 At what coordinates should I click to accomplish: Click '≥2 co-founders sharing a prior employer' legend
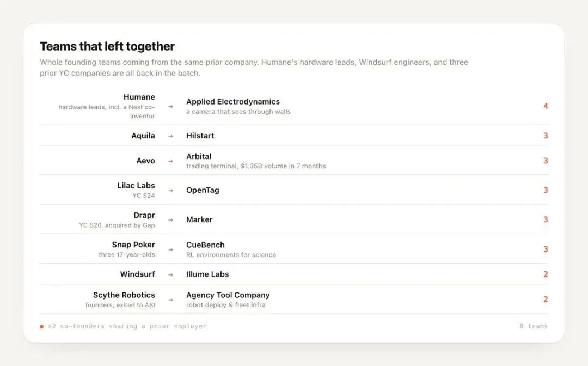(127, 326)
